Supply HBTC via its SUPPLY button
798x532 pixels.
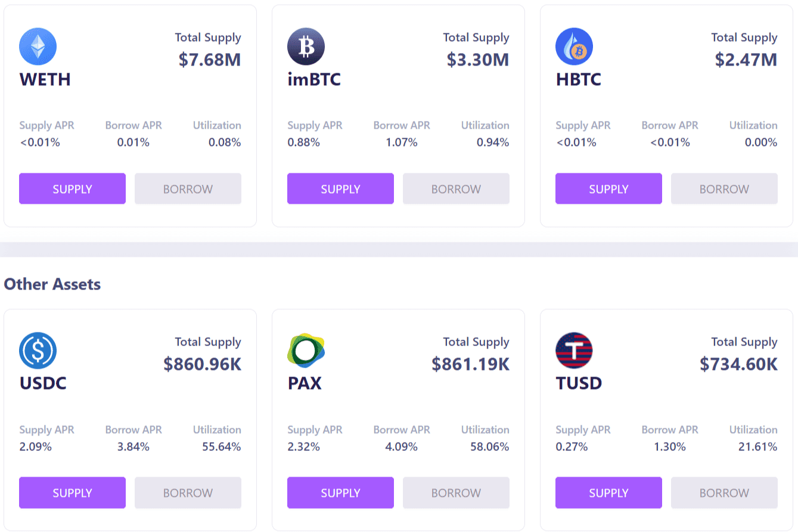click(608, 189)
